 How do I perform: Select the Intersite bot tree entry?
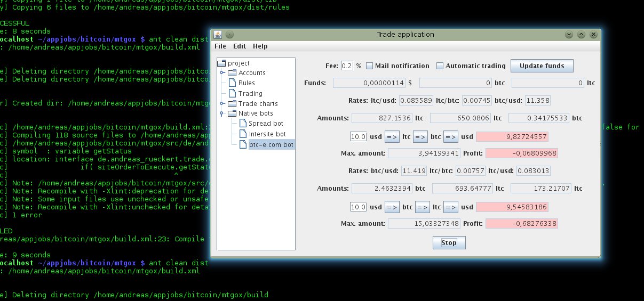[263, 134]
